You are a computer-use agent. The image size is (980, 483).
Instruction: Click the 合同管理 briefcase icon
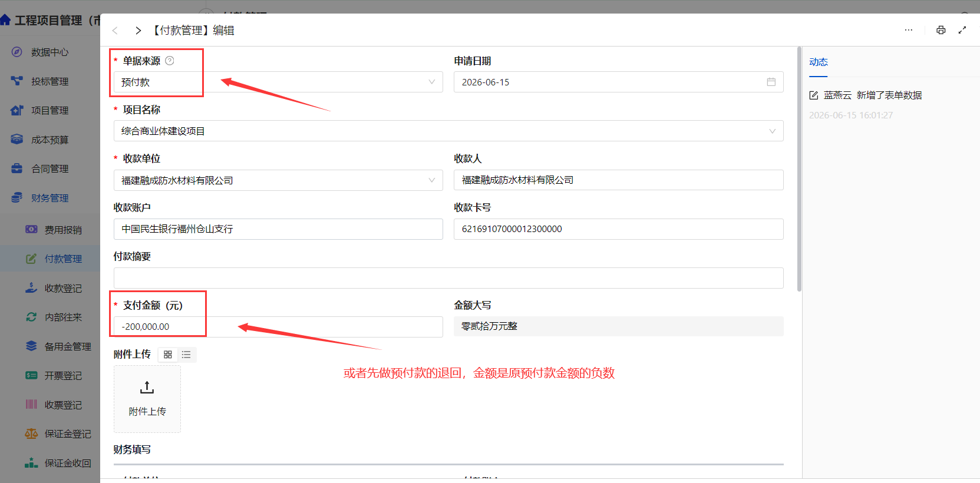tap(17, 168)
